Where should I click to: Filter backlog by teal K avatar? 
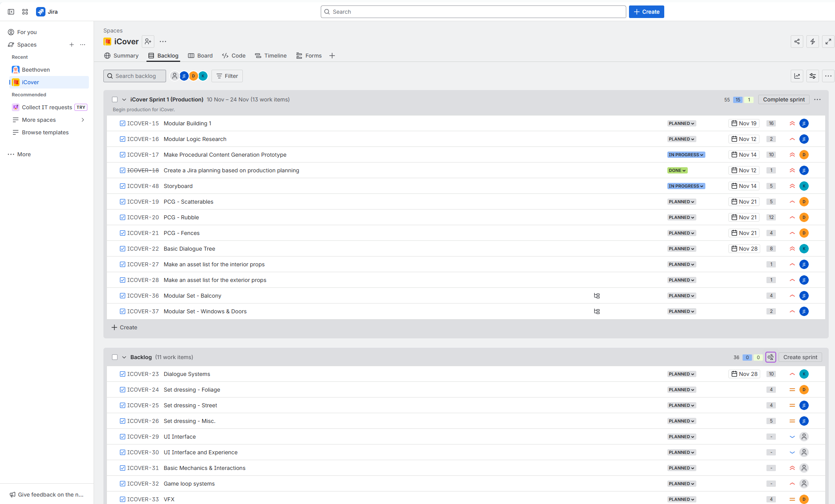(203, 76)
